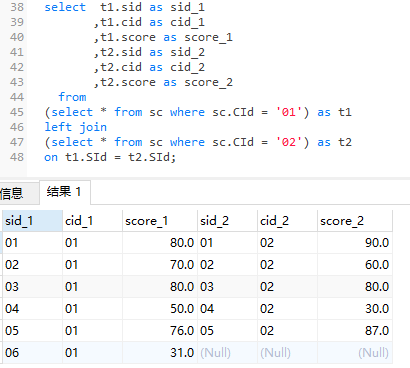Click line number 44 in the gutter
This screenshot has height=368, width=410.
pyautogui.click(x=17, y=97)
